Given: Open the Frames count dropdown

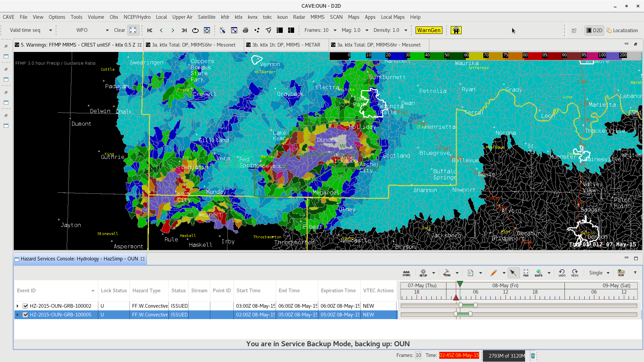Looking at the screenshot, I should coord(335,30).
